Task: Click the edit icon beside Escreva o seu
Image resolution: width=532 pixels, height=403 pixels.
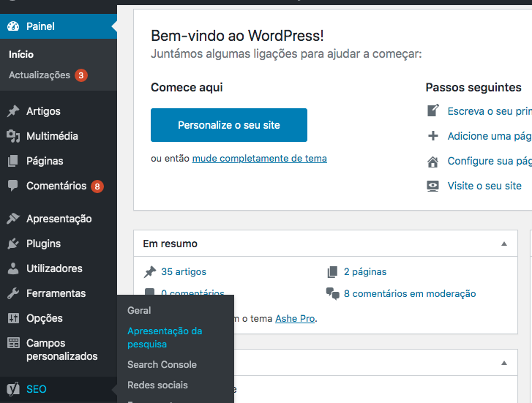Action: 433,110
